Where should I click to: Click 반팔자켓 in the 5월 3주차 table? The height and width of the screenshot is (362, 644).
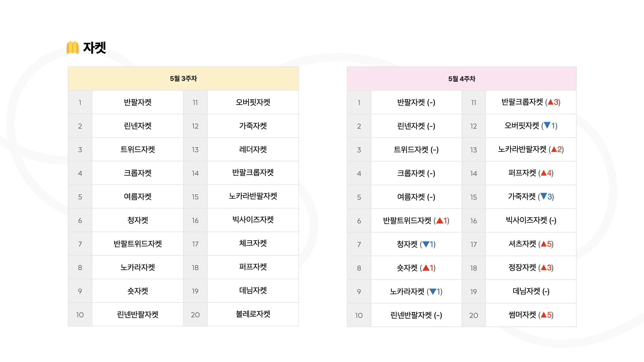point(138,102)
